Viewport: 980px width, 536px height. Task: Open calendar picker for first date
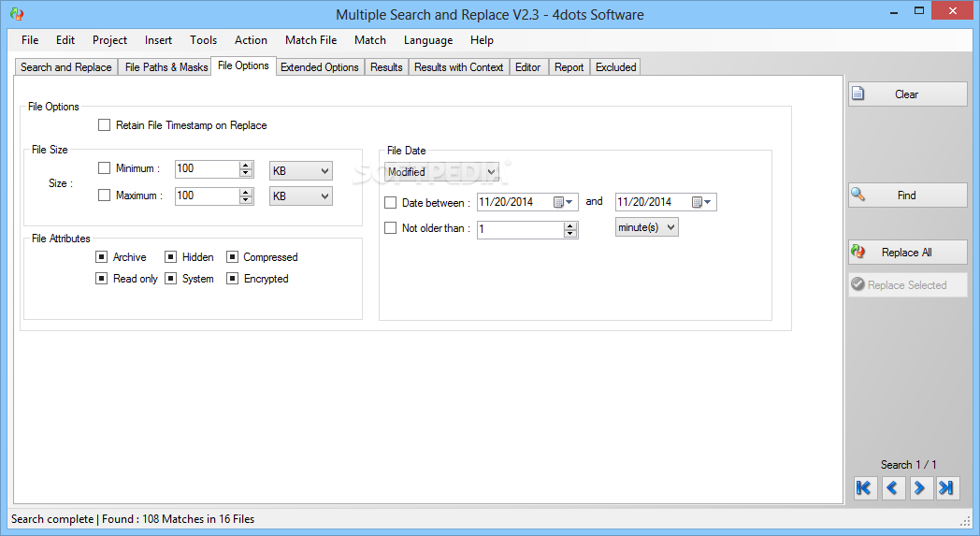(x=563, y=202)
